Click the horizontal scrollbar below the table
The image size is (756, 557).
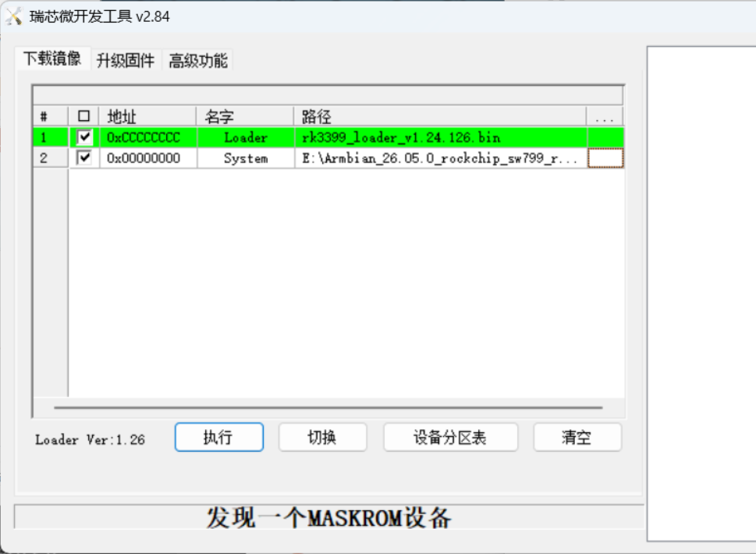click(x=328, y=407)
